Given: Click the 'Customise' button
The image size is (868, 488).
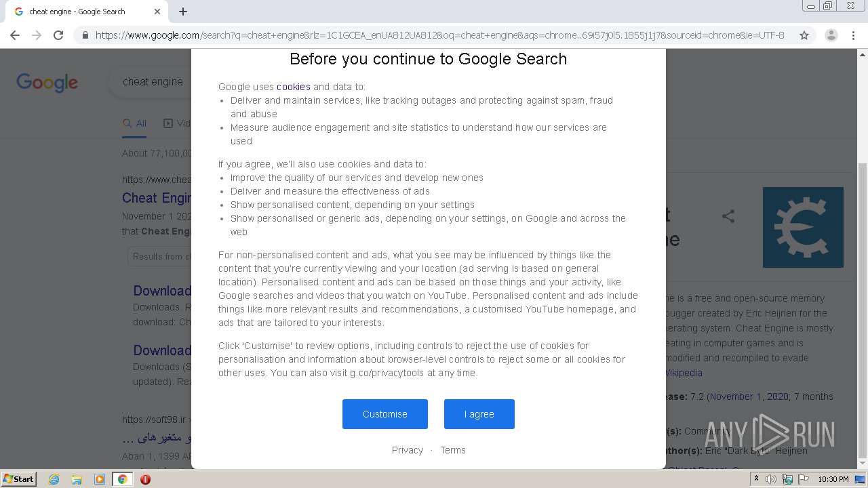Looking at the screenshot, I should pos(385,414).
